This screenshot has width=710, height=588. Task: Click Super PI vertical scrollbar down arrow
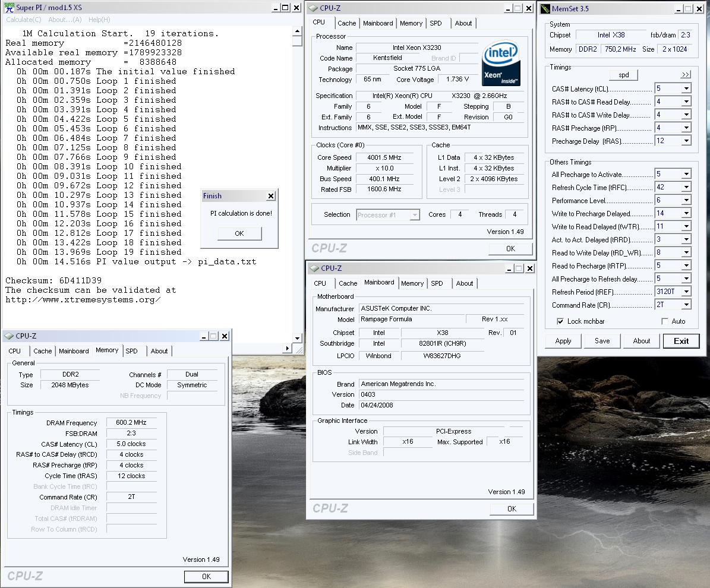(297, 338)
